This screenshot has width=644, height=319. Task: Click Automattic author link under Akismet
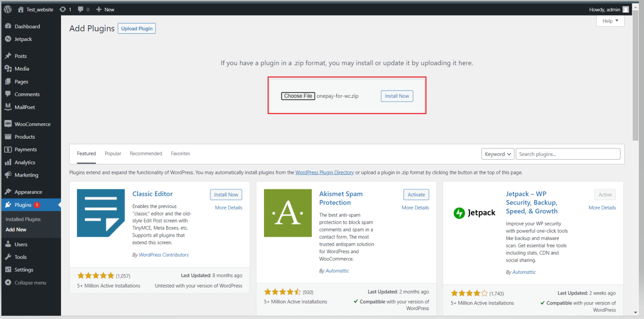(337, 271)
